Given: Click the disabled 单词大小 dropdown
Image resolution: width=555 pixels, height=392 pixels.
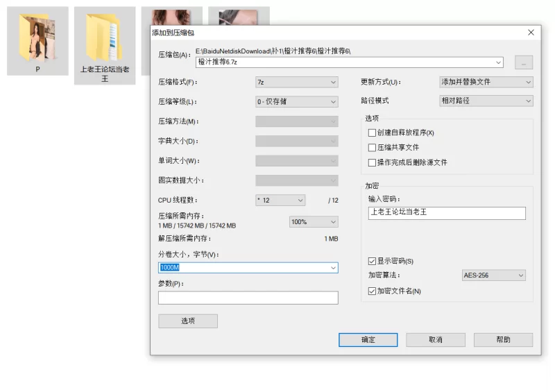Looking at the screenshot, I should 297,161.
